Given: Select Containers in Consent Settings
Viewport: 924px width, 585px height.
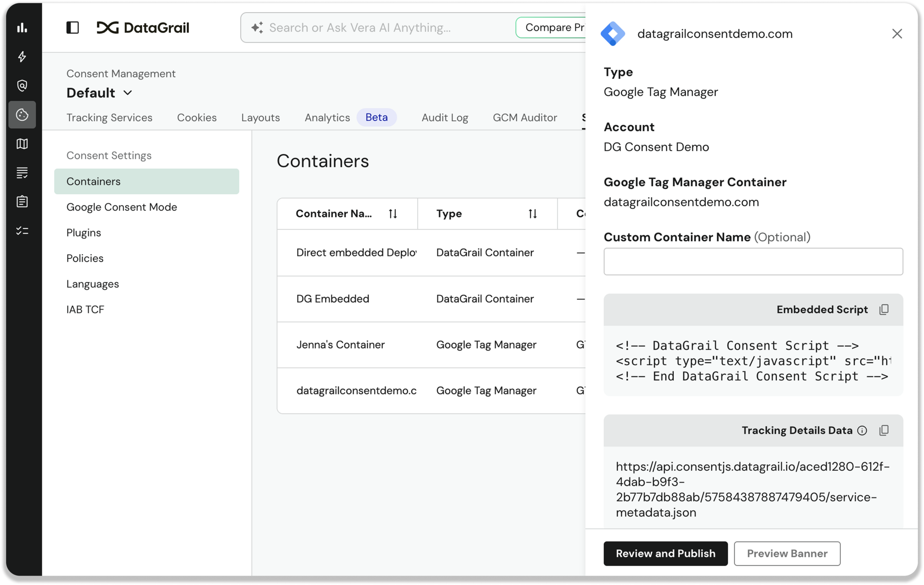Looking at the screenshot, I should pyautogui.click(x=147, y=182).
